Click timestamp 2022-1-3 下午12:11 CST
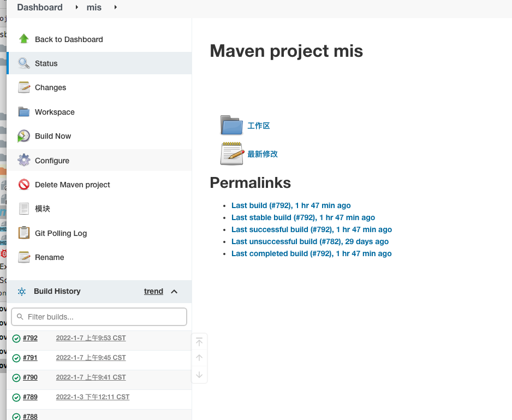The width and height of the screenshot is (512, 420). click(x=93, y=397)
